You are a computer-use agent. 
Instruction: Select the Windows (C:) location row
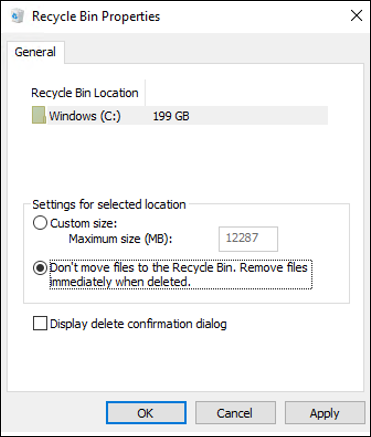coord(180,115)
